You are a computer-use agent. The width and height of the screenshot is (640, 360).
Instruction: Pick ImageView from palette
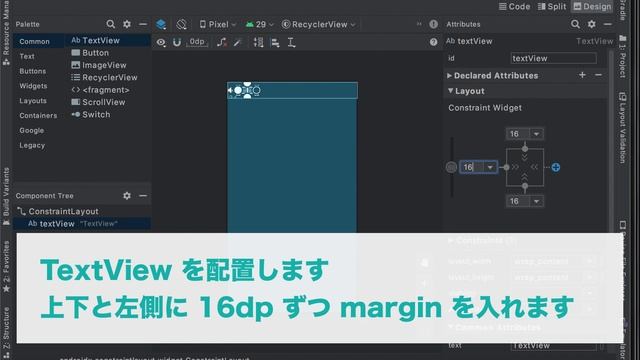click(99, 65)
